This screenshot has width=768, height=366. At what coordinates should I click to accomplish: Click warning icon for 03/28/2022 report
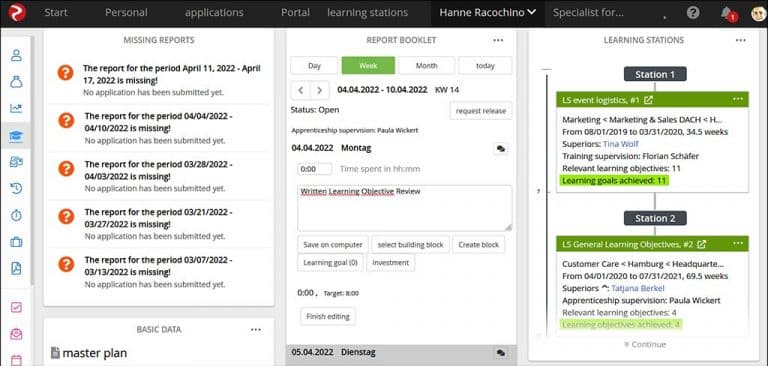click(x=66, y=169)
